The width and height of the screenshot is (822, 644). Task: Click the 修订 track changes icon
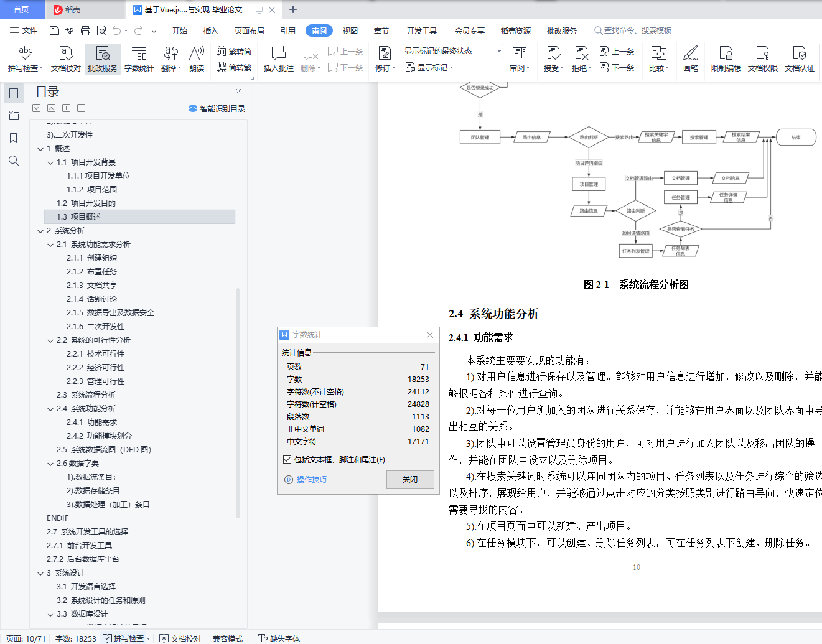(x=385, y=54)
